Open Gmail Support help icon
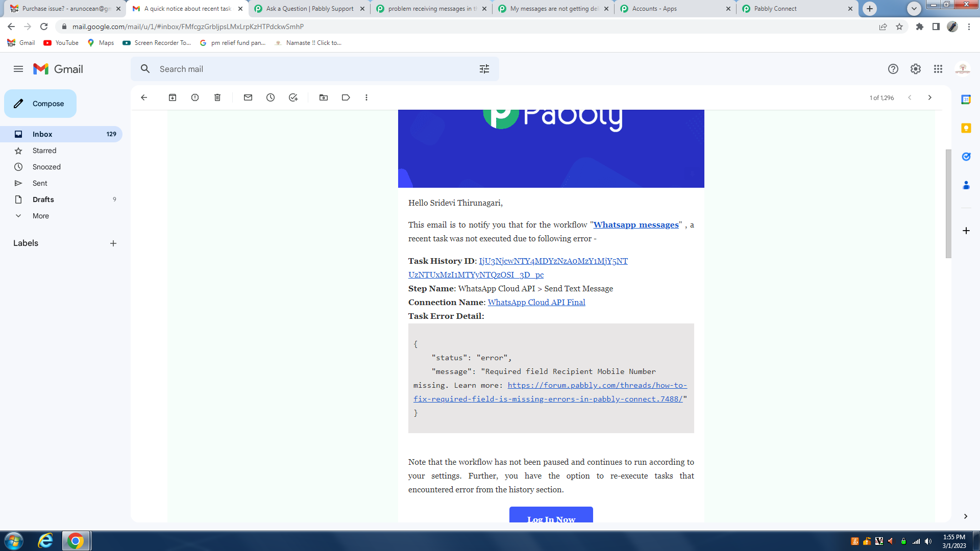 pos(893,69)
